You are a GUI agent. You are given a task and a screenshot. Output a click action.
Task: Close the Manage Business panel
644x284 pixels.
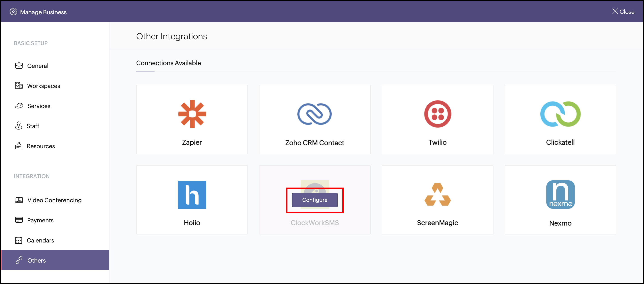click(623, 12)
